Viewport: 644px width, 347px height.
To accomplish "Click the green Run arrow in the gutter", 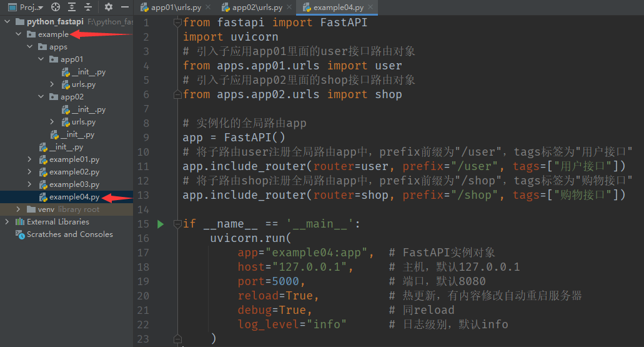I will pos(161,224).
